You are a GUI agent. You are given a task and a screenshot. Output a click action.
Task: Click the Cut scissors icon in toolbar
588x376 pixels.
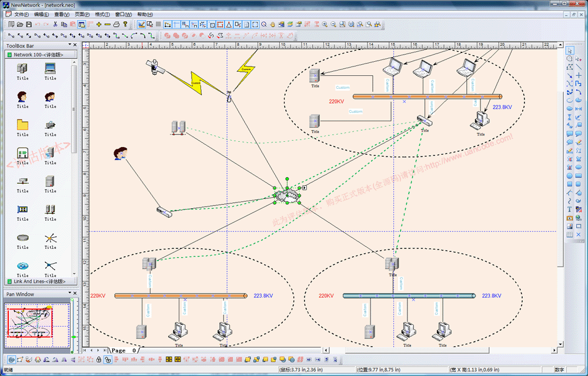[55, 25]
